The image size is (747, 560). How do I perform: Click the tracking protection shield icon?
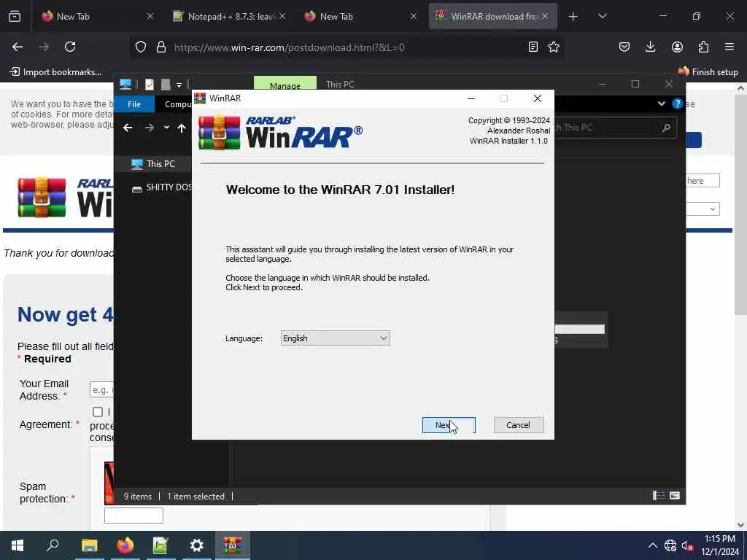tap(141, 47)
